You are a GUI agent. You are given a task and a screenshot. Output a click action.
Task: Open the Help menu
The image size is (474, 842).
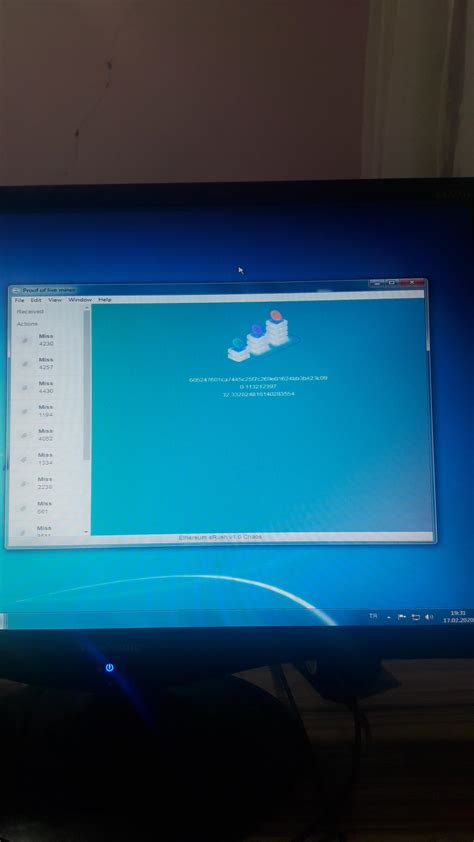tap(105, 300)
